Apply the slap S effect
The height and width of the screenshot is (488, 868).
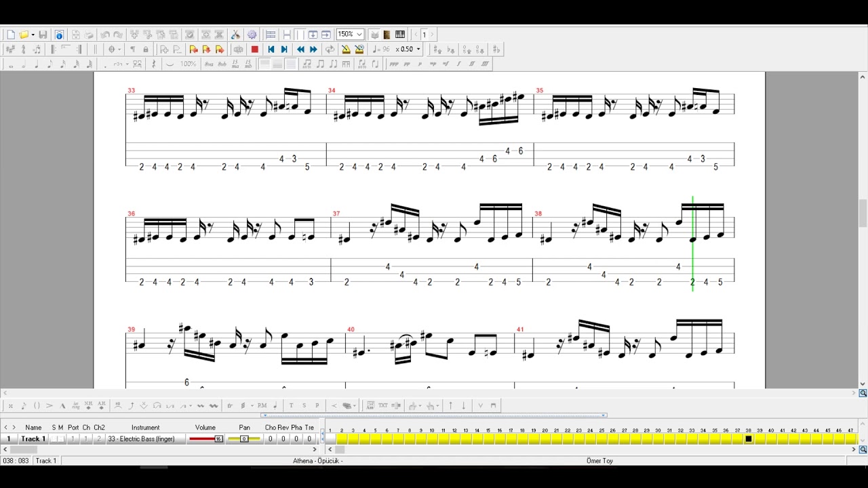(x=304, y=405)
